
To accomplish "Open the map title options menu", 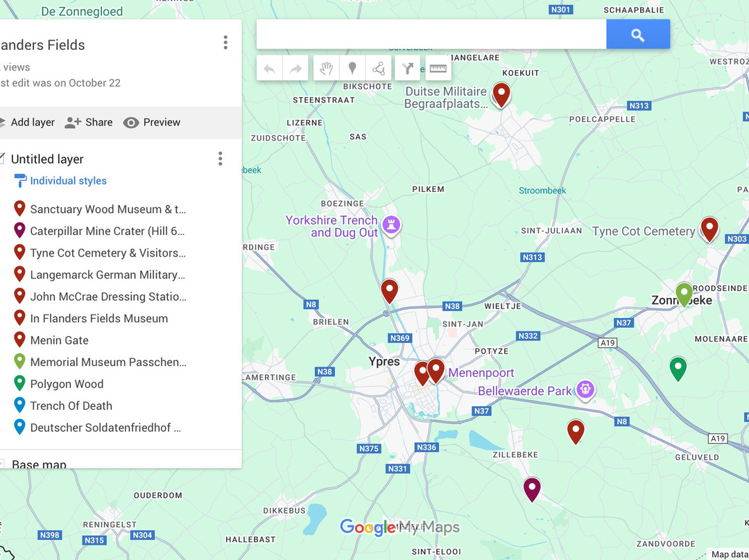I will point(225,43).
